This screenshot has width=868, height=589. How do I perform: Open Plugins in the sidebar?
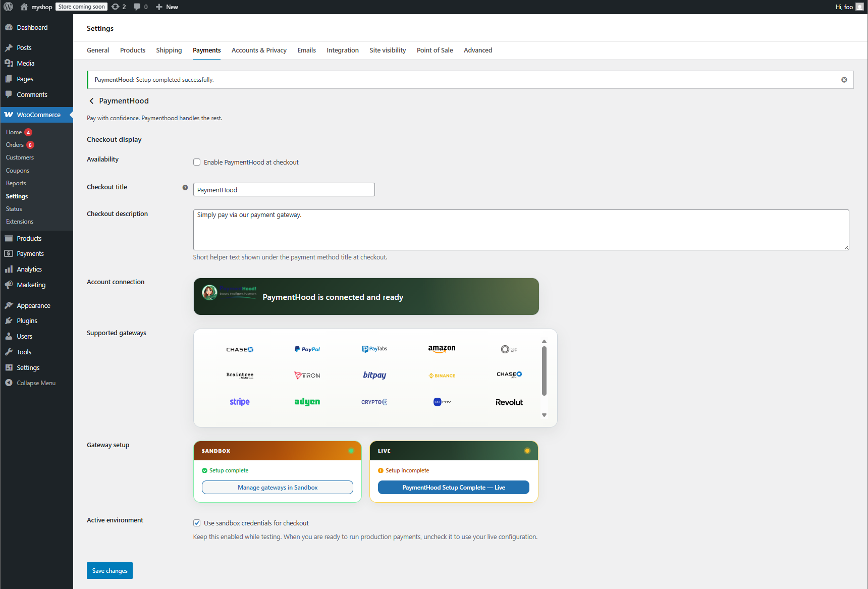(36, 320)
